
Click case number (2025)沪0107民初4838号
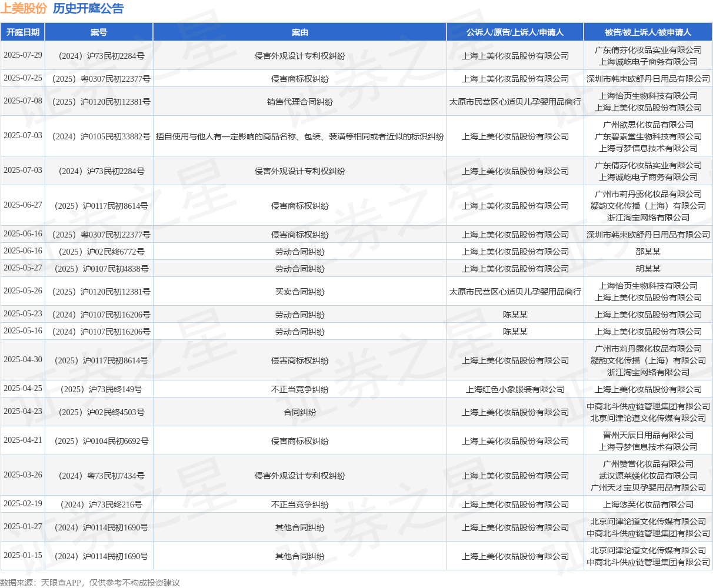[99, 269]
